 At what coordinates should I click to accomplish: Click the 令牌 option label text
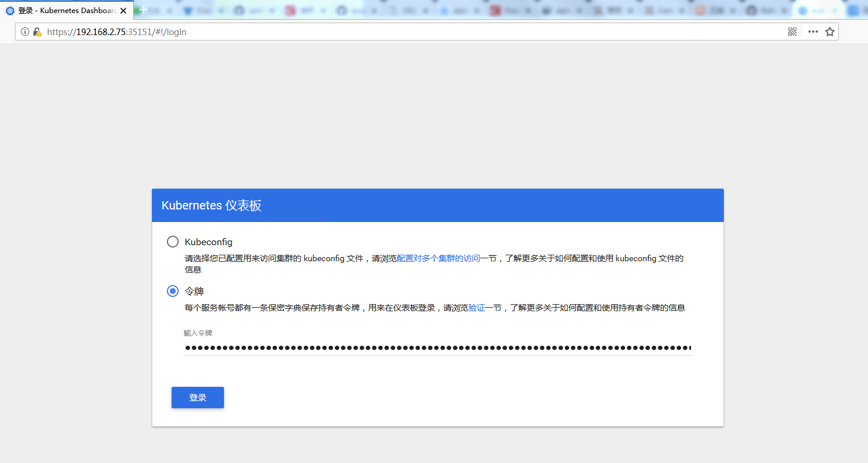pyautogui.click(x=194, y=291)
